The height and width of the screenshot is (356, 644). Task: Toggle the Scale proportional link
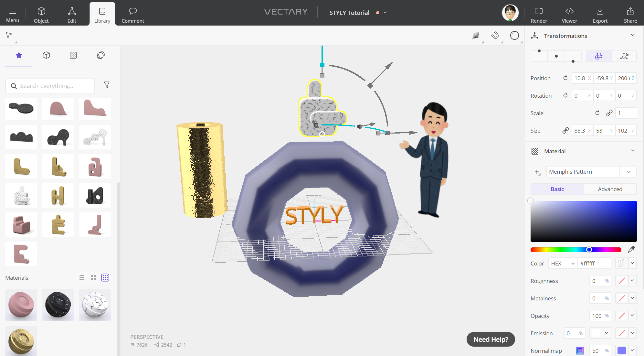coord(609,113)
